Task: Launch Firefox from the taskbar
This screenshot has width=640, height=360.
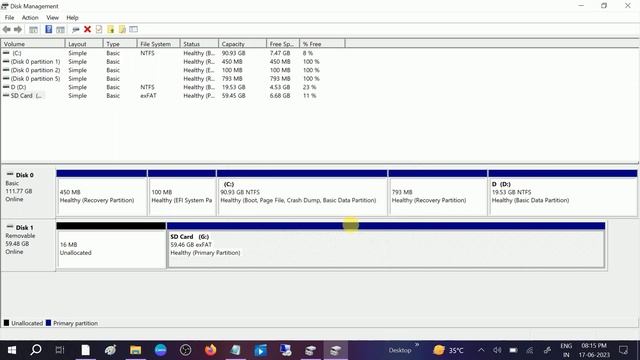Action: click(211, 350)
